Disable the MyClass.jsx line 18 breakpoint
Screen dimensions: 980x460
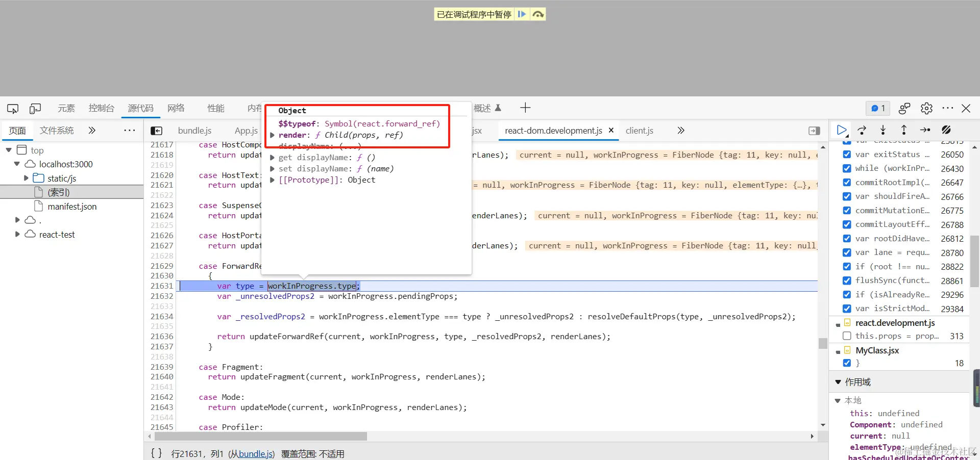(847, 363)
